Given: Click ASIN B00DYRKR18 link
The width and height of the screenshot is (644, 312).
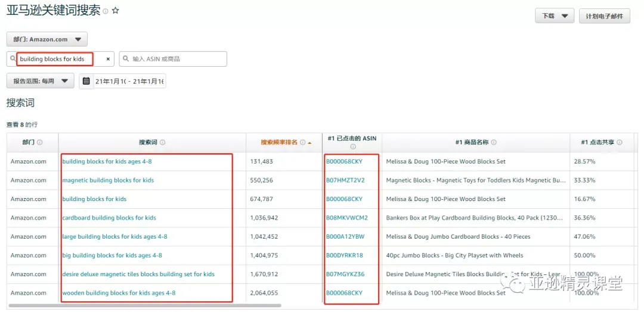Looking at the screenshot, I should click(x=345, y=255).
